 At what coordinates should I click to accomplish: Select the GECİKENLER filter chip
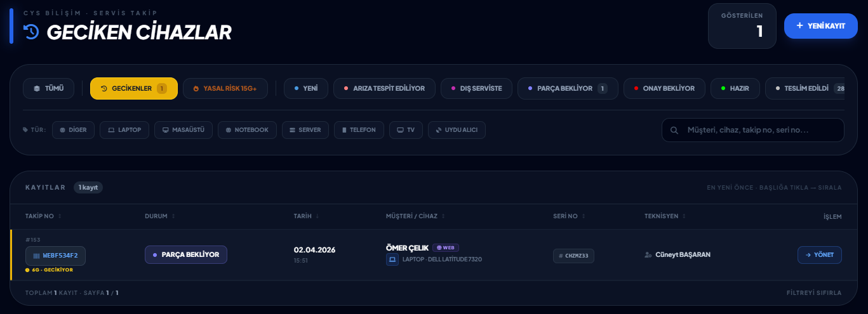pos(133,88)
